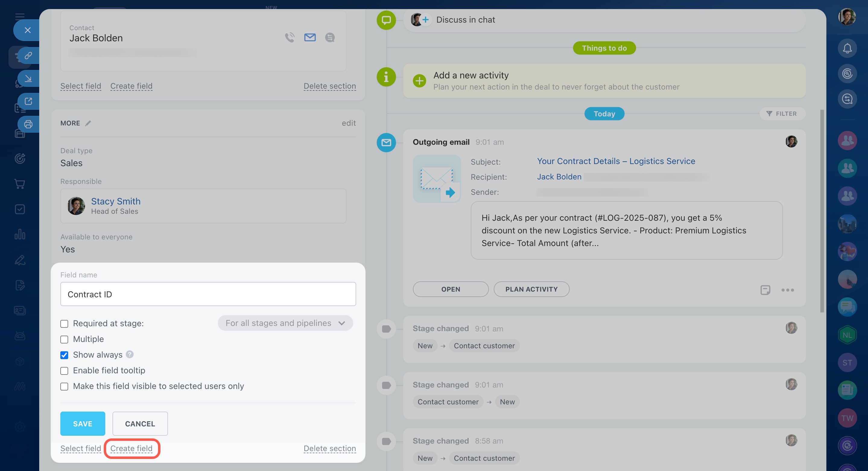Call contact Jack Bolden via phone icon

[x=290, y=37]
